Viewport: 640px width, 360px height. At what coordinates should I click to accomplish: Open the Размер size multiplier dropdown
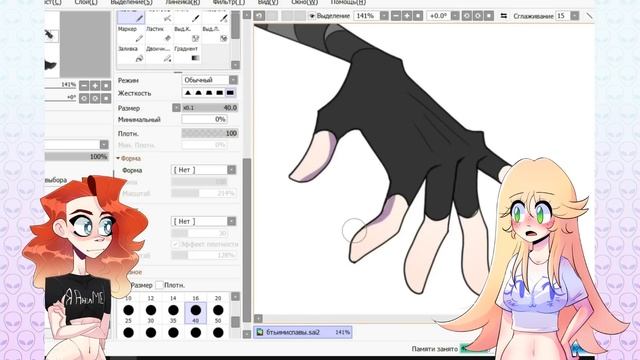coord(176,108)
